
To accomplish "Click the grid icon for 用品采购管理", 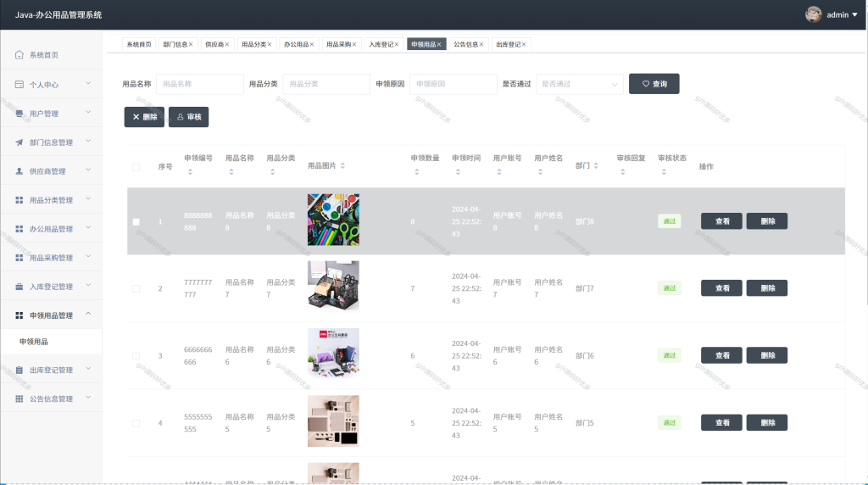I will pos(19,258).
